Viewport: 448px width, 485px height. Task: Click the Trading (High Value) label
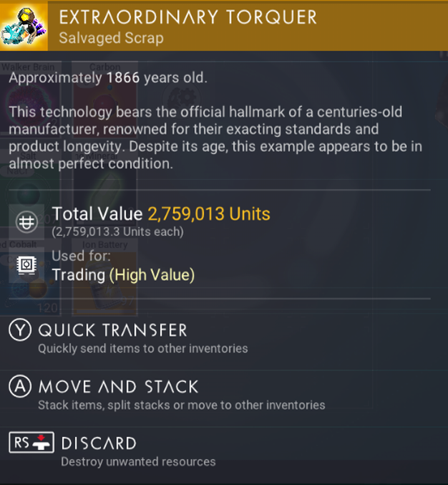click(x=123, y=274)
